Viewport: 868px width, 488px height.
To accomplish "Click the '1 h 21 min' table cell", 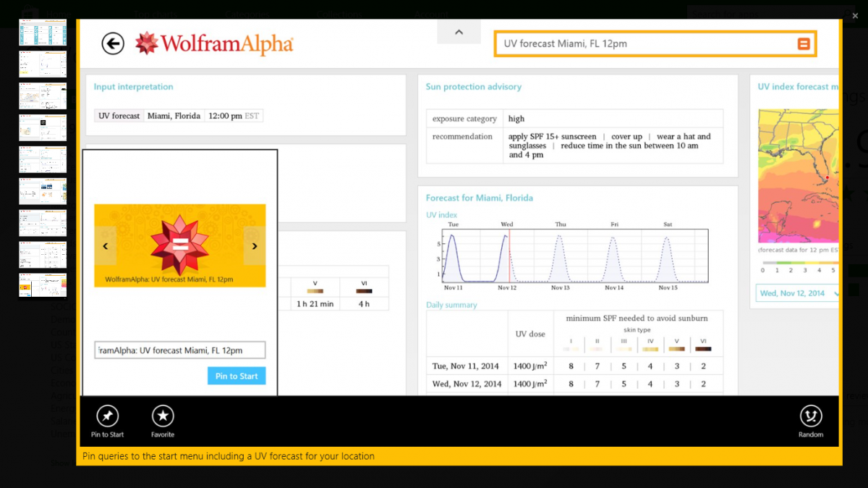I will pos(315,304).
